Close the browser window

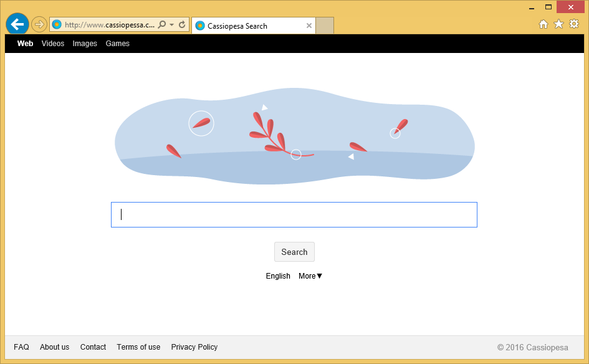(570, 7)
